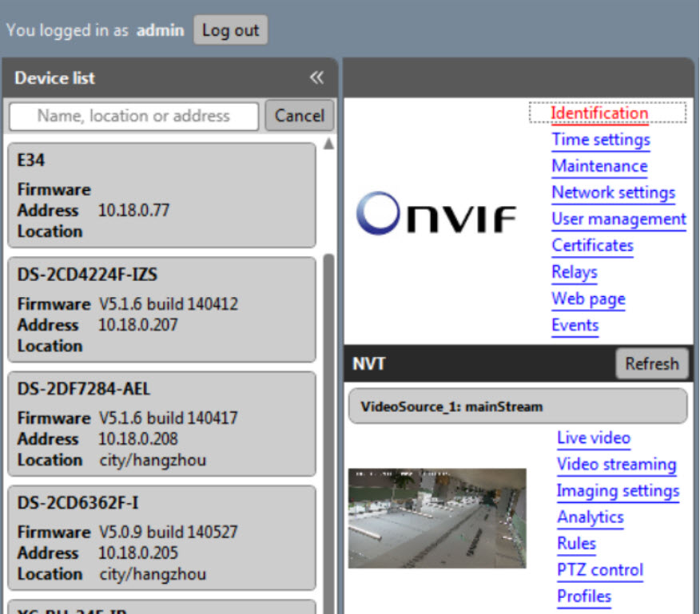This screenshot has height=614, width=700.
Task: Click the ONVIF logo image
Action: click(x=436, y=214)
